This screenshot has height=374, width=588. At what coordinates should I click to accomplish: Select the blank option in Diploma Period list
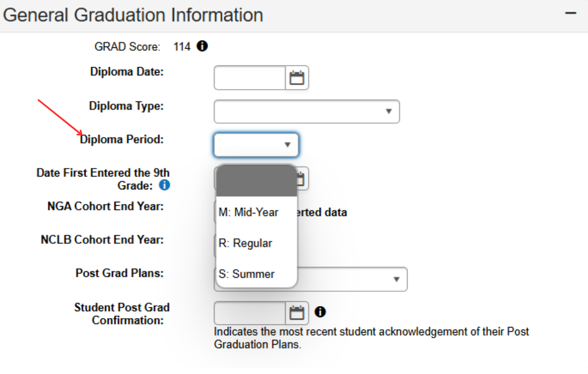click(256, 181)
